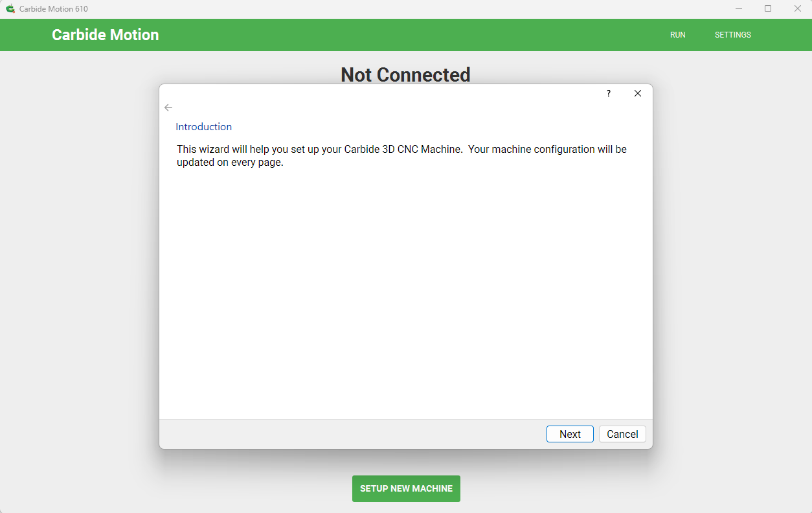Open the RUN menu
The width and height of the screenshot is (812, 513).
click(677, 35)
